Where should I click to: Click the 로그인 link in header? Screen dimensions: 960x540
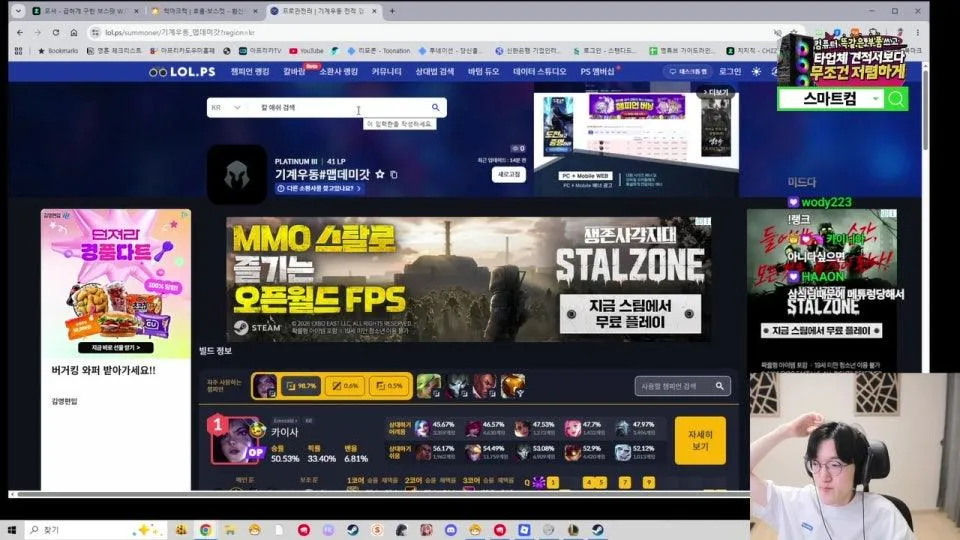click(730, 72)
